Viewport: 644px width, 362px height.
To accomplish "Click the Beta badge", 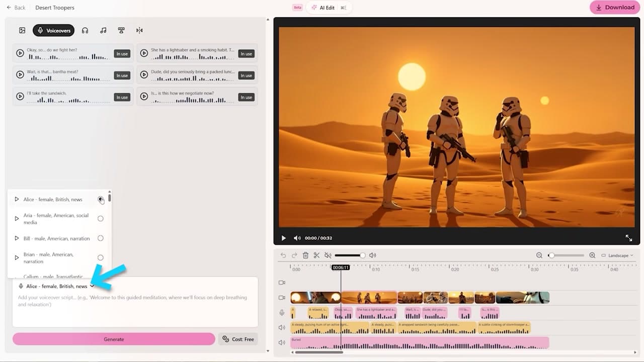I will pyautogui.click(x=297, y=8).
